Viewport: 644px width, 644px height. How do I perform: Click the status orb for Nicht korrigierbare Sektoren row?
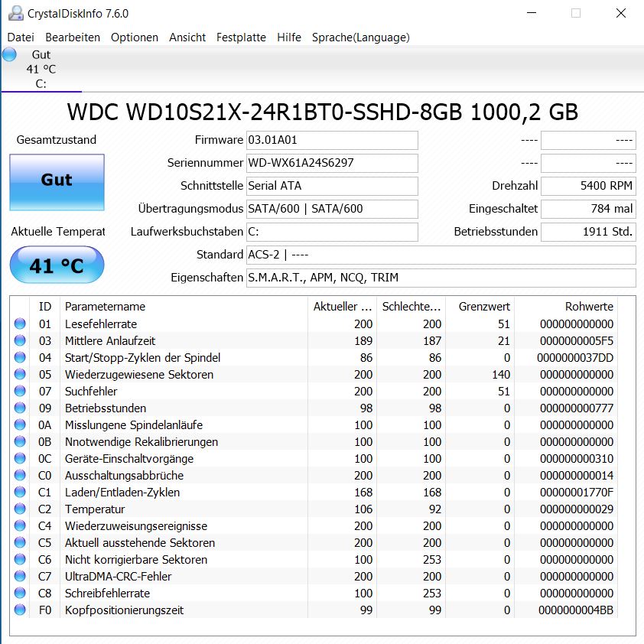[20, 559]
